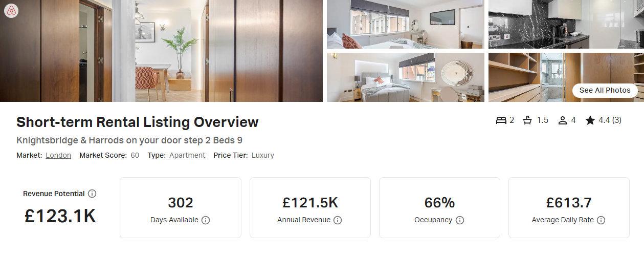Follow the London market link
This screenshot has width=644, height=254.
pos(58,155)
